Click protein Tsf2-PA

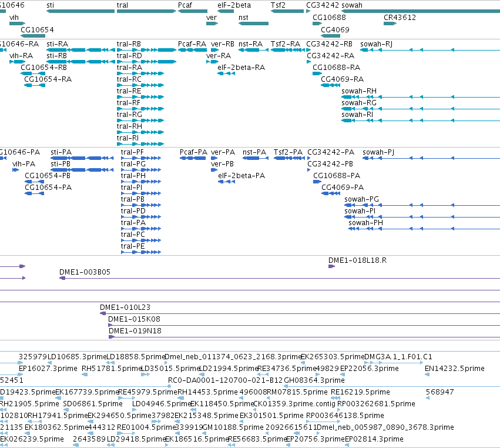289,158
